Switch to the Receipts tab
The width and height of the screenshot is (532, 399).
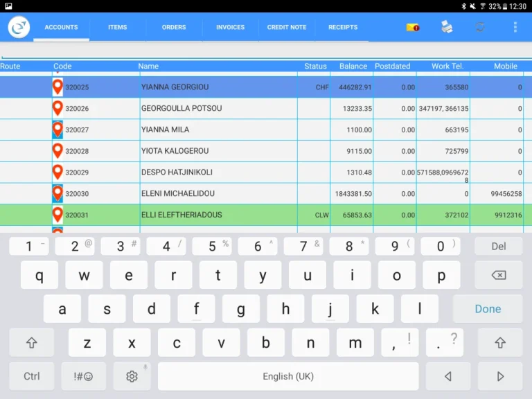(343, 27)
